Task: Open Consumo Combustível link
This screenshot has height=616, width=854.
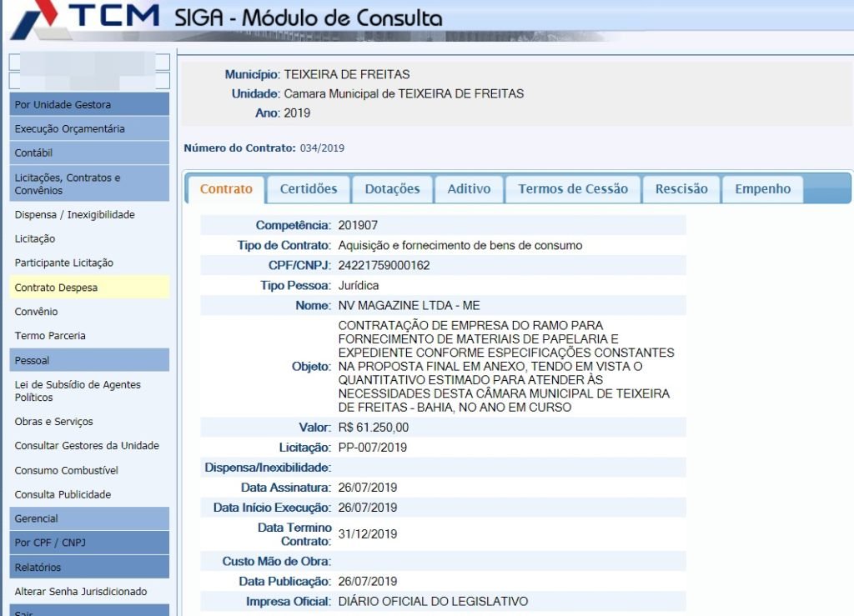Action: (66, 470)
